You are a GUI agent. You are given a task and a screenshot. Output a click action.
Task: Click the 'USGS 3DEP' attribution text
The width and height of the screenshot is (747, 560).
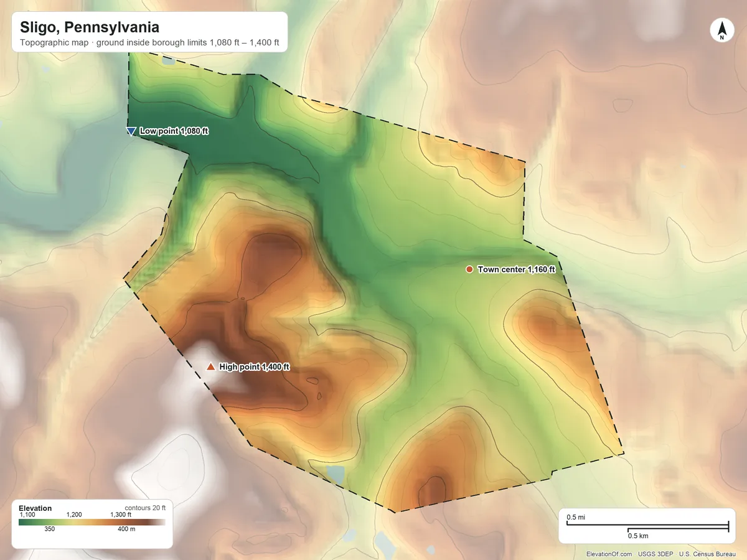click(x=655, y=554)
